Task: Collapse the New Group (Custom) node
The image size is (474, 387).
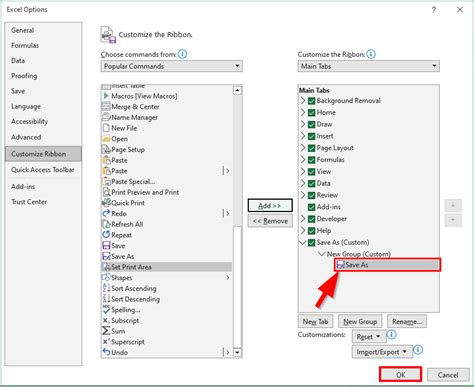Action: point(322,254)
